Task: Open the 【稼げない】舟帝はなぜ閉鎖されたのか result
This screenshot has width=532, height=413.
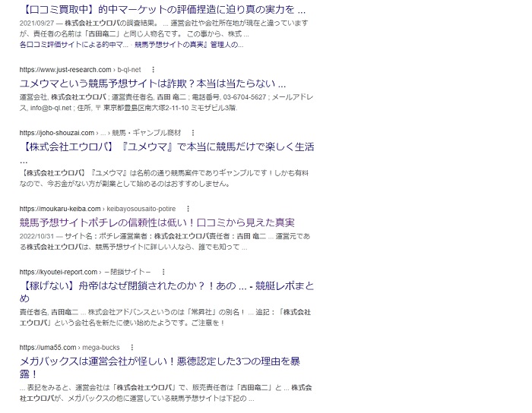Action: 166,286
